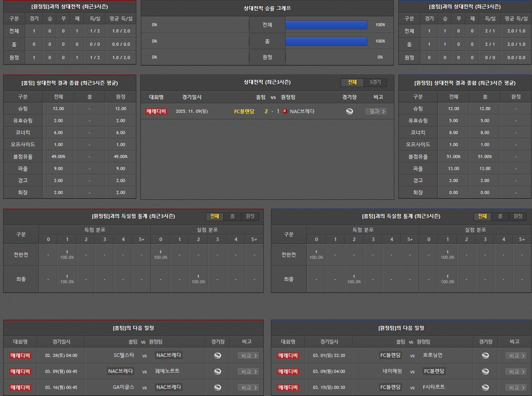Image resolution: width=532 pixels, height=396 pixels.
Task: Switch head-to-head filter to 5경기
Action: click(375, 83)
